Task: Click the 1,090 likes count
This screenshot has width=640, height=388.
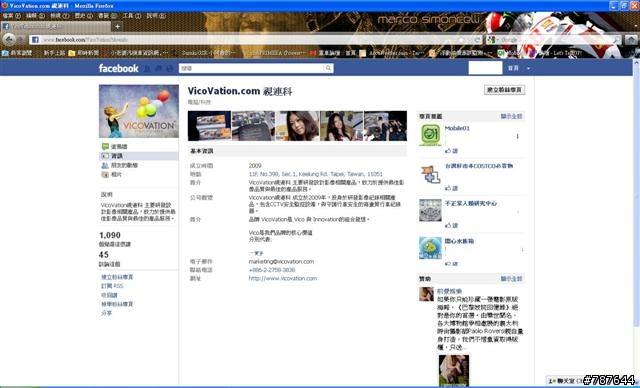Action: coord(110,235)
